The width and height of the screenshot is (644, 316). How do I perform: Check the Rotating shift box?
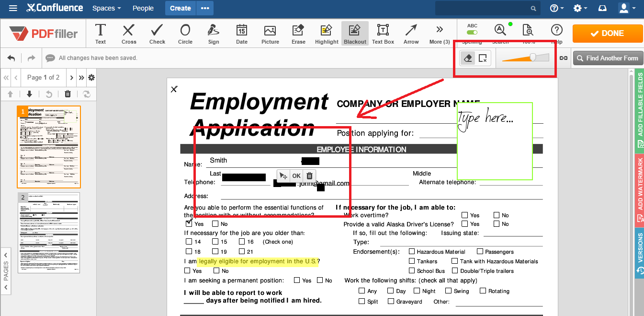[483, 291]
